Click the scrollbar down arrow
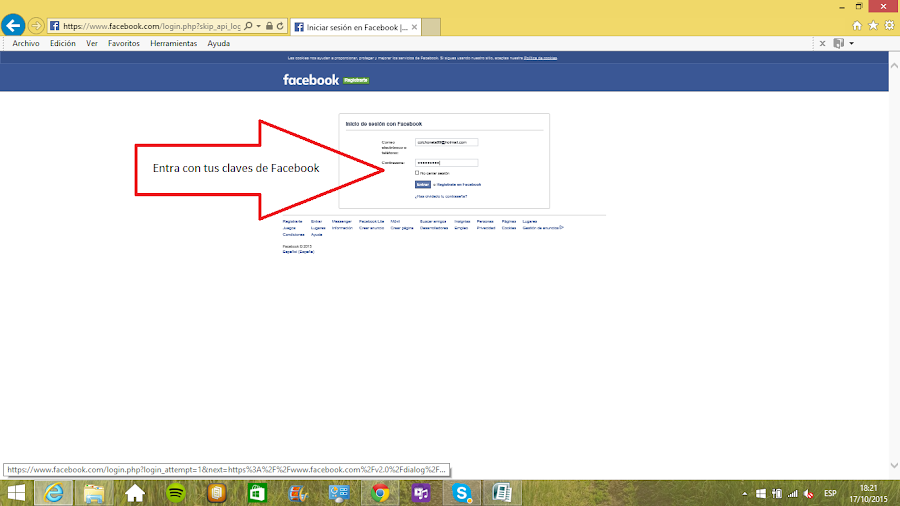Viewport: 900px width, 506px height. pos(894,465)
